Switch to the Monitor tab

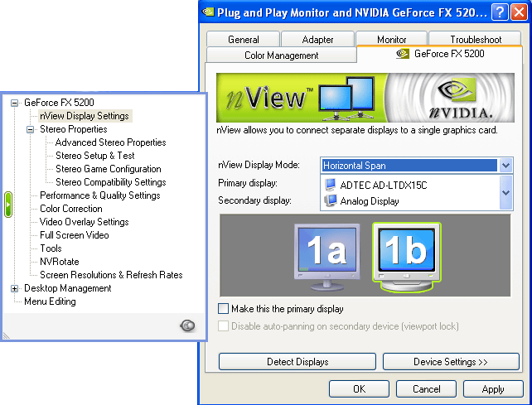click(391, 39)
